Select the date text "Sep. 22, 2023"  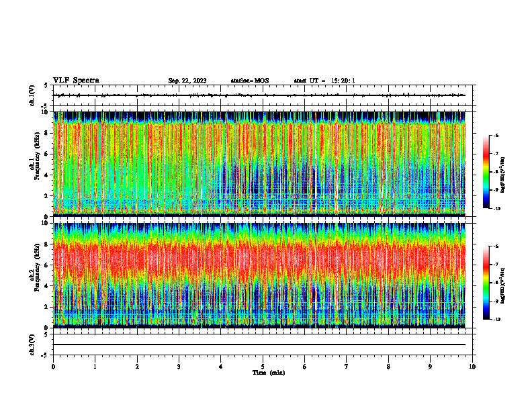pyautogui.click(x=187, y=81)
